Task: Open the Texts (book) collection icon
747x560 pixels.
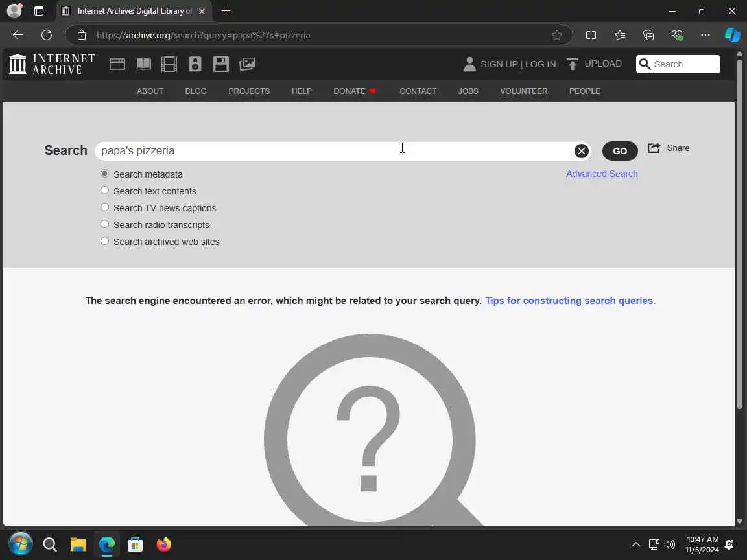Action: click(143, 64)
